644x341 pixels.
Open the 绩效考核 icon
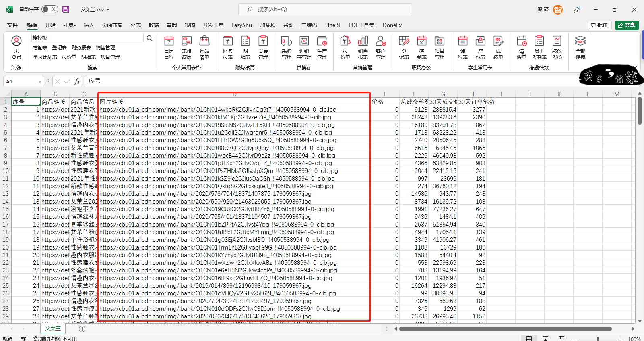pos(557,48)
